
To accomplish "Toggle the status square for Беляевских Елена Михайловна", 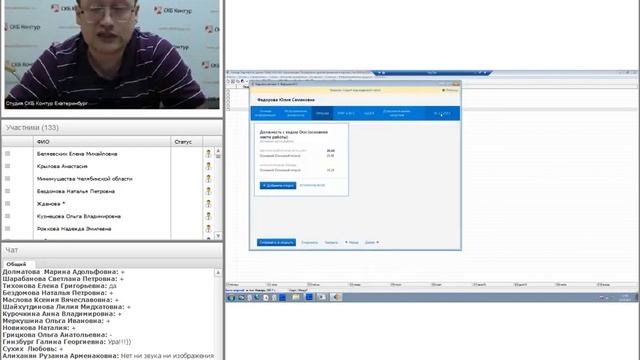I will tap(7, 153).
